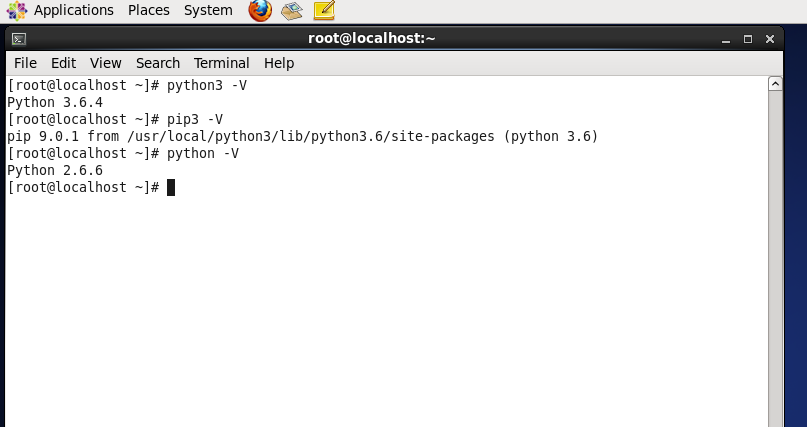The image size is (807, 427).
Task: Minimize the root@localhost terminal window
Action: click(x=725, y=39)
